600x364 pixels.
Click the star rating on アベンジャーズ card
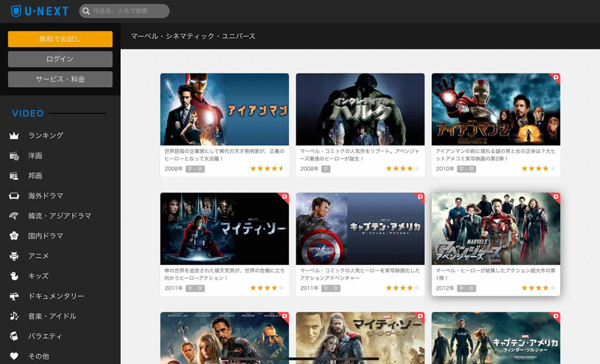[538, 288]
